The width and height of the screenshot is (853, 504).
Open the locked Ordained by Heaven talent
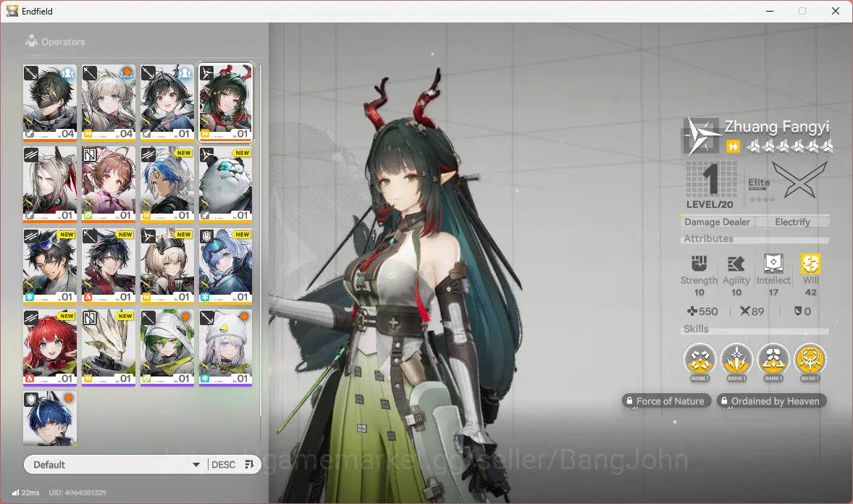771,401
